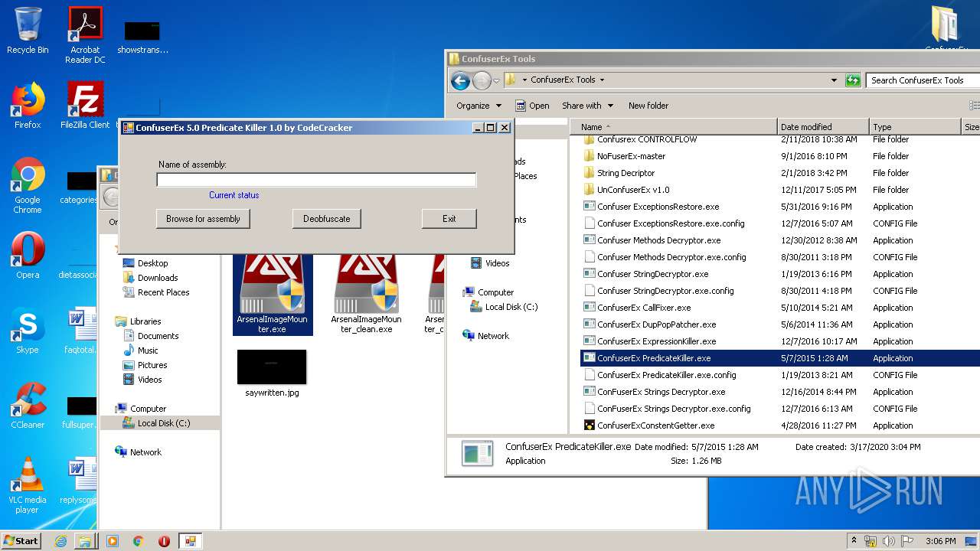
Task: Click Internet Explorer taskbar icon
Action: [60, 541]
